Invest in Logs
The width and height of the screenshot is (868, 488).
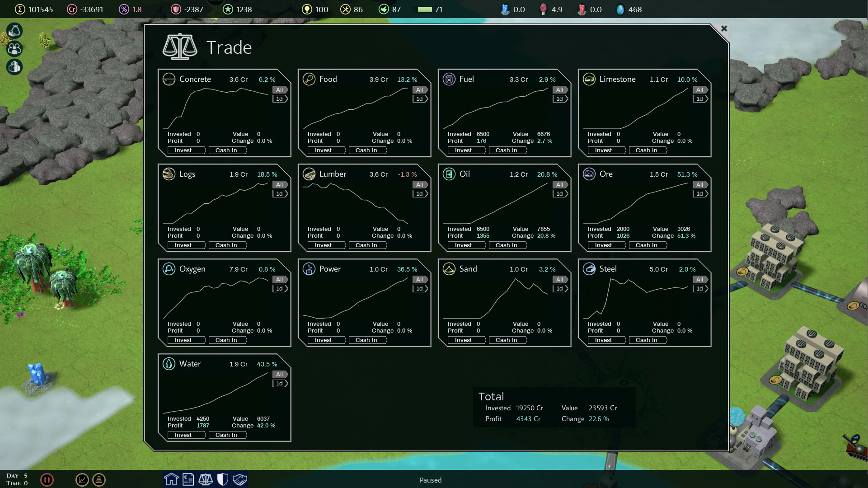tap(187, 245)
